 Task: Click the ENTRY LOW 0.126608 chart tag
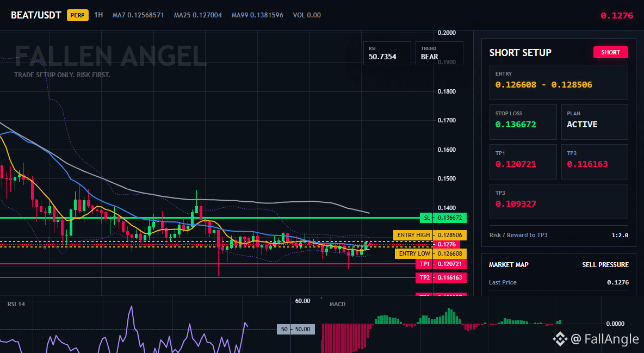coord(430,253)
